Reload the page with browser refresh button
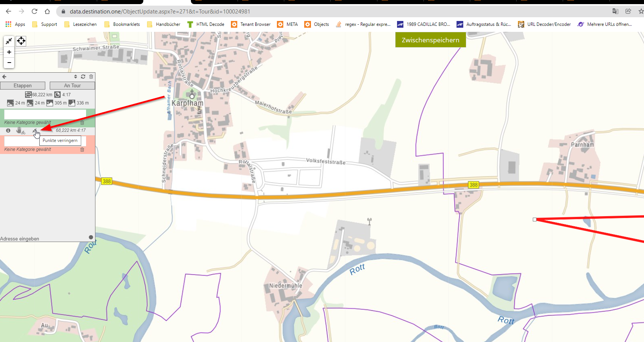The image size is (644, 342). (x=34, y=11)
